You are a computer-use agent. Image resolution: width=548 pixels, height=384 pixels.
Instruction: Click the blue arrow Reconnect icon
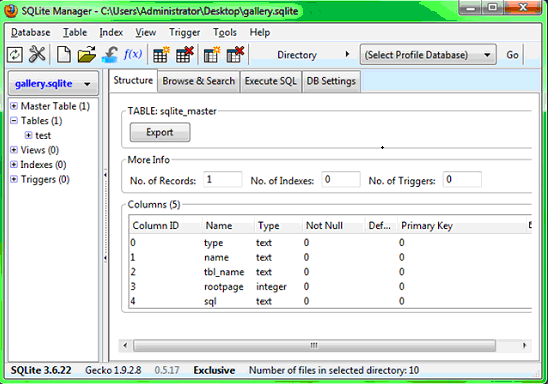110,55
